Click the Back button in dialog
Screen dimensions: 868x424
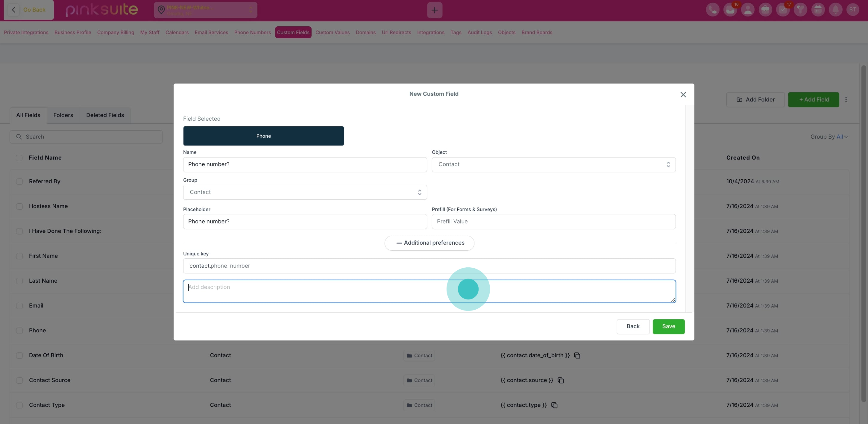(x=632, y=326)
